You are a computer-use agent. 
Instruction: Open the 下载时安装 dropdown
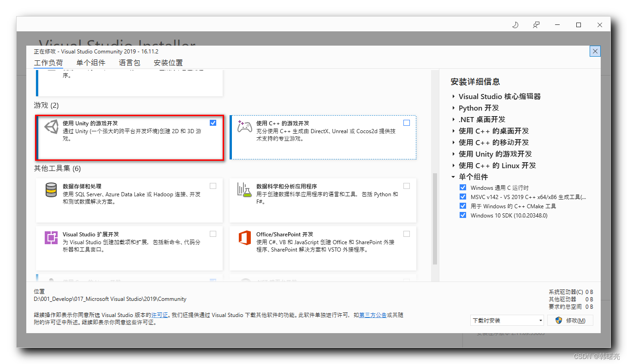[x=507, y=320]
